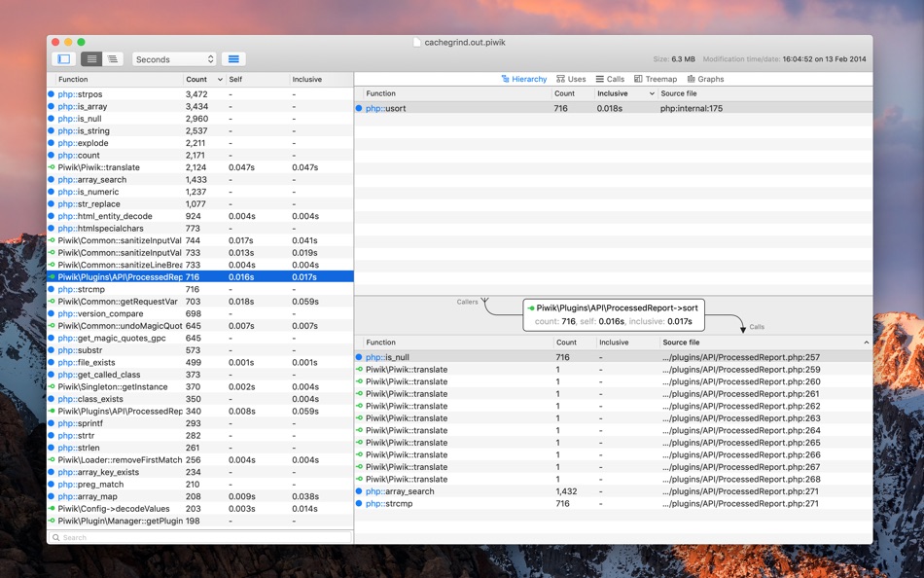924x578 pixels.
Task: Select Piwik\Piwik::translate row with count 2,124
Action: (200, 167)
